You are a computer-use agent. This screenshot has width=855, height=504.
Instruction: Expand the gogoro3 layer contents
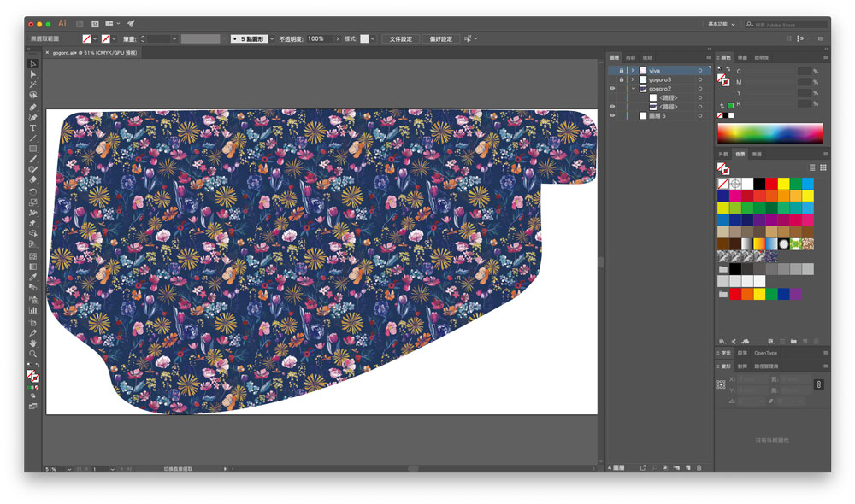632,79
